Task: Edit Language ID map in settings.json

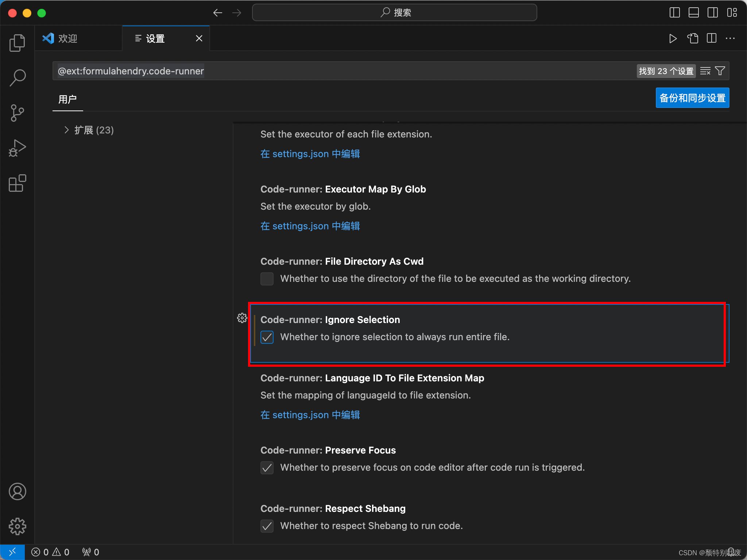Action: click(310, 415)
